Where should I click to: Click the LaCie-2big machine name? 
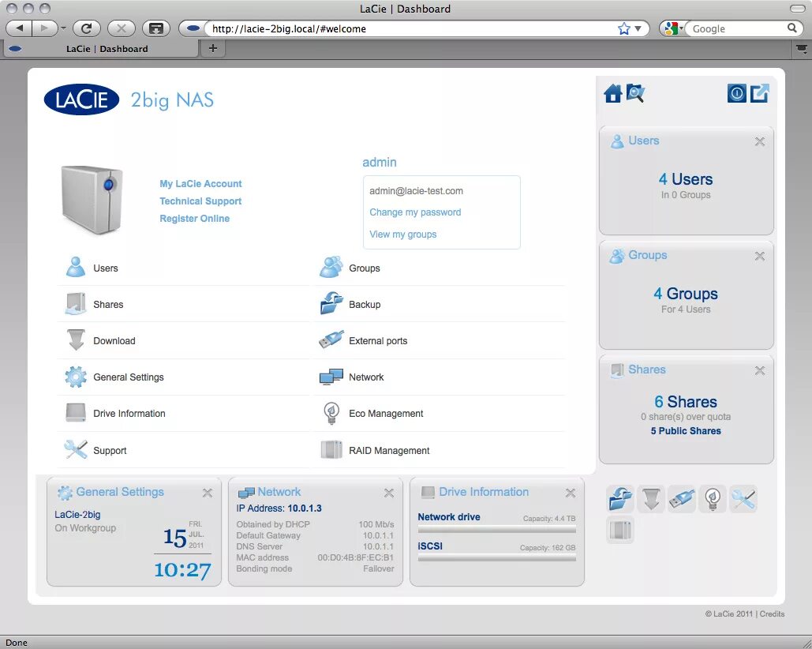pos(77,514)
